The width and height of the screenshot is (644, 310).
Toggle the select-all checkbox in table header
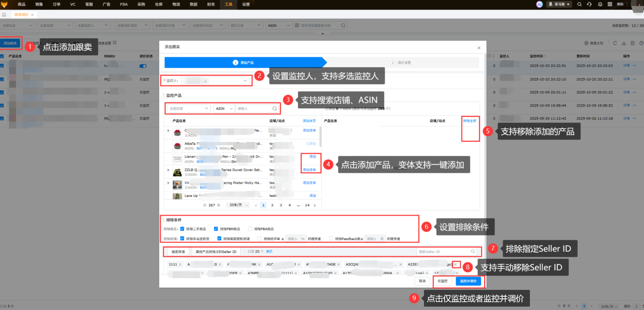tap(3, 56)
